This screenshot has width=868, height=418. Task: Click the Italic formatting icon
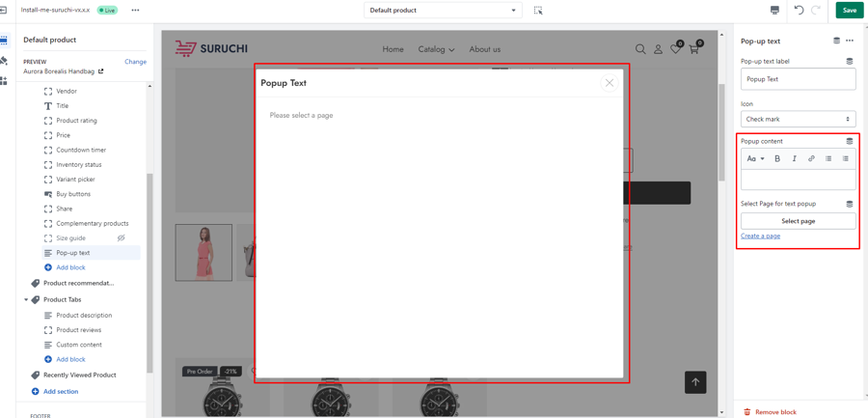coord(794,159)
